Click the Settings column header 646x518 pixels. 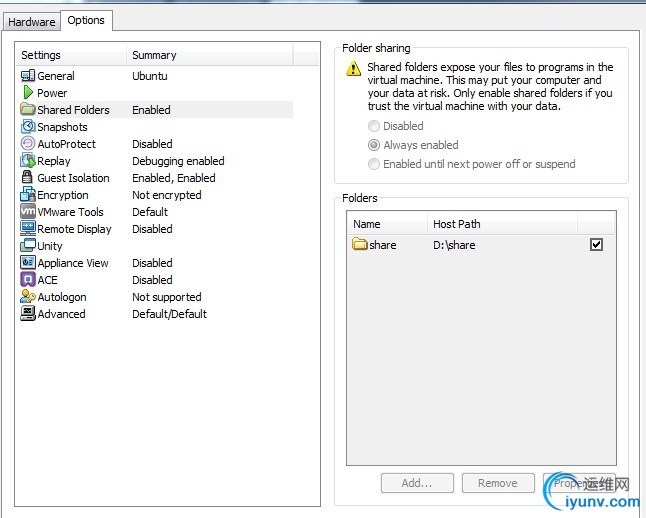[x=71, y=55]
